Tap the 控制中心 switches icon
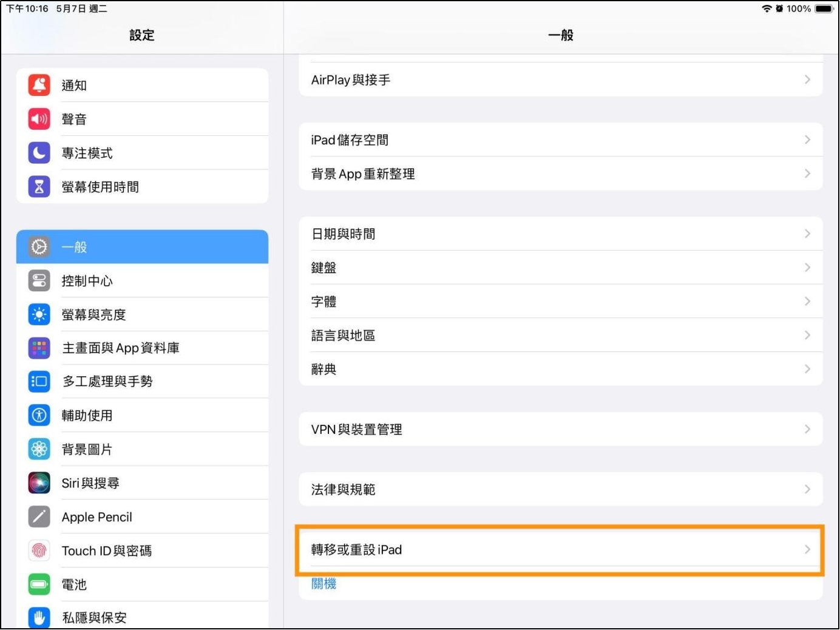The image size is (840, 630). [x=39, y=281]
